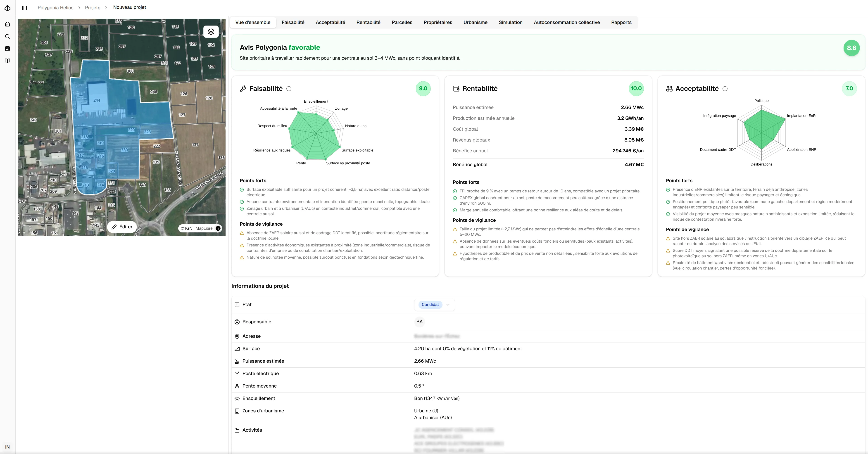
Task: Open the IN user avatar in sidebar
Action: coord(7,447)
